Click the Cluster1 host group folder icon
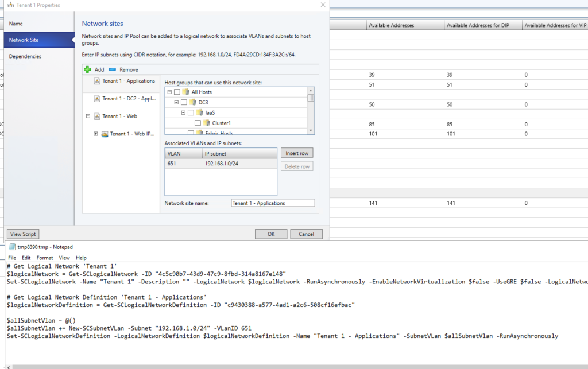The height and width of the screenshot is (369, 588). point(206,123)
